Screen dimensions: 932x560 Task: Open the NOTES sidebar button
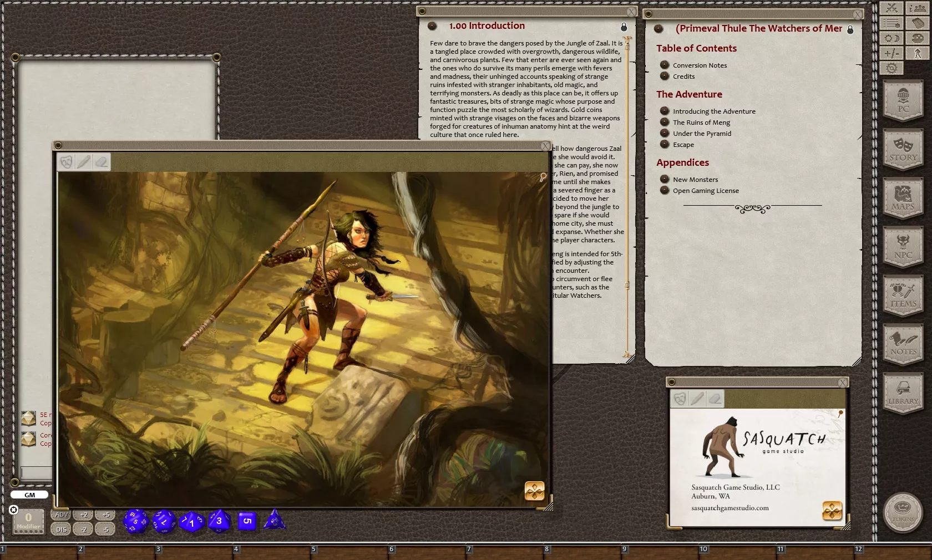(x=903, y=344)
